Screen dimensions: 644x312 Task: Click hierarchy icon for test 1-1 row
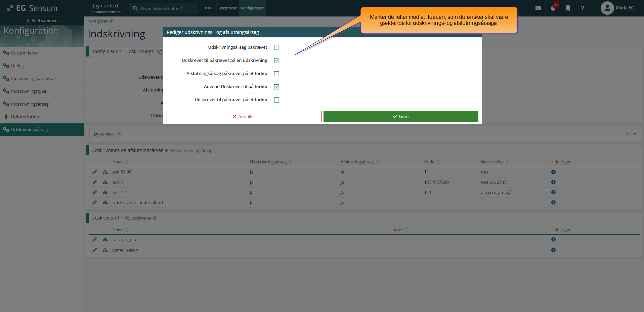[x=105, y=192]
